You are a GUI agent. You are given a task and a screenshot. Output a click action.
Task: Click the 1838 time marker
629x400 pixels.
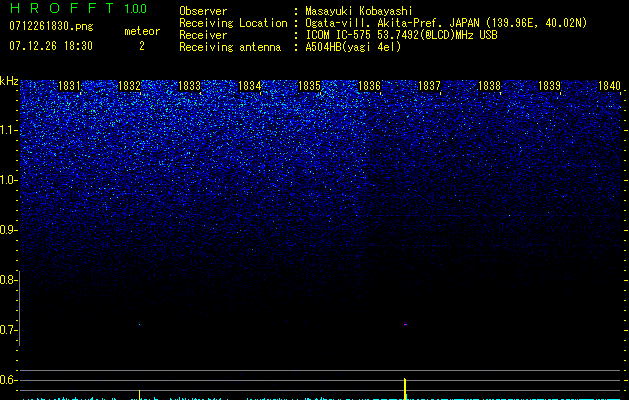click(489, 86)
